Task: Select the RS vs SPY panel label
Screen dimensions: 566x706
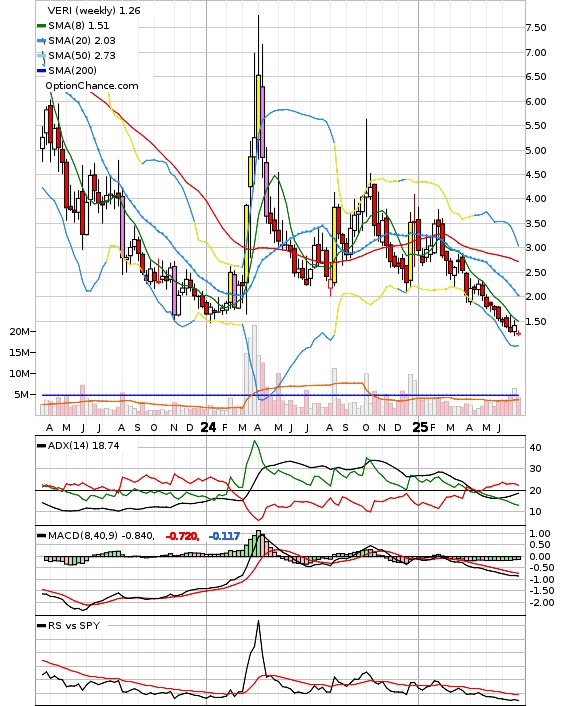Action: (x=74, y=625)
